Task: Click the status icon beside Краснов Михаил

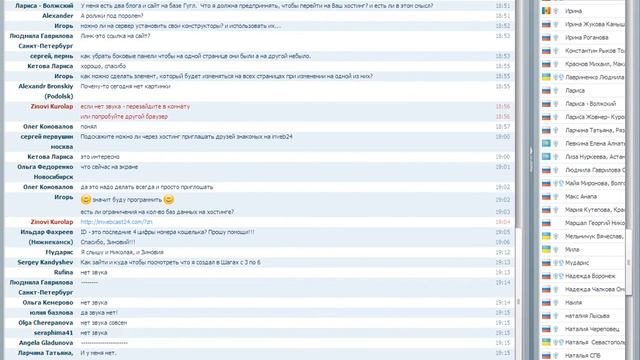Action: tap(556, 64)
